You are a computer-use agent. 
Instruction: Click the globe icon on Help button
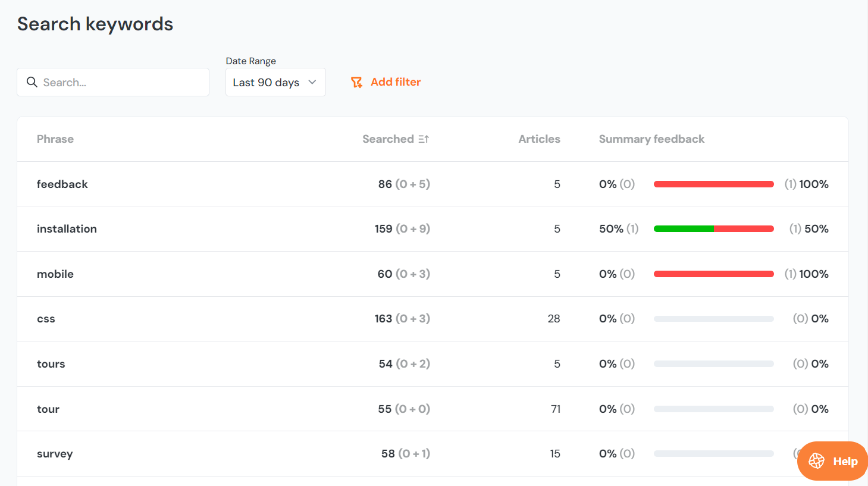pyautogui.click(x=817, y=461)
